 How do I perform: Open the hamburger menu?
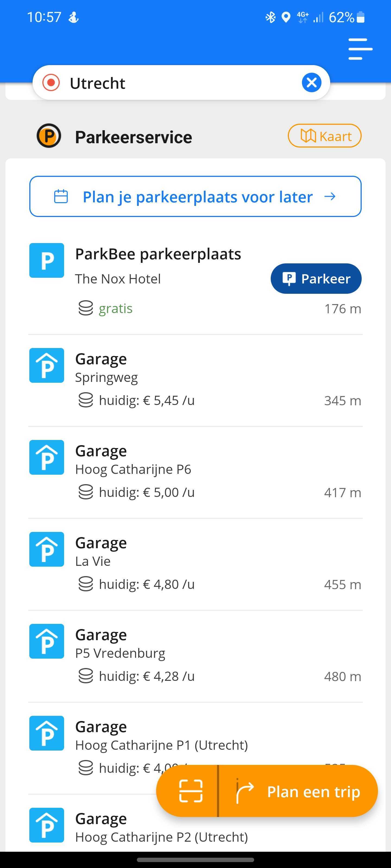360,49
